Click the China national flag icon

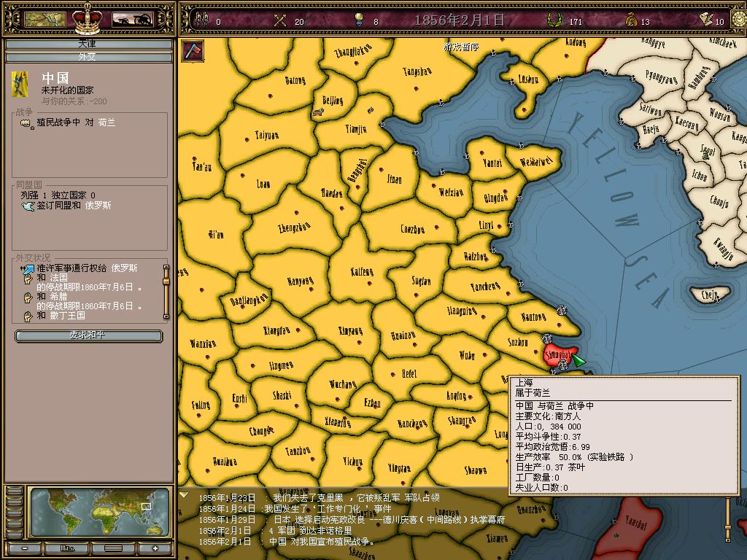point(20,84)
